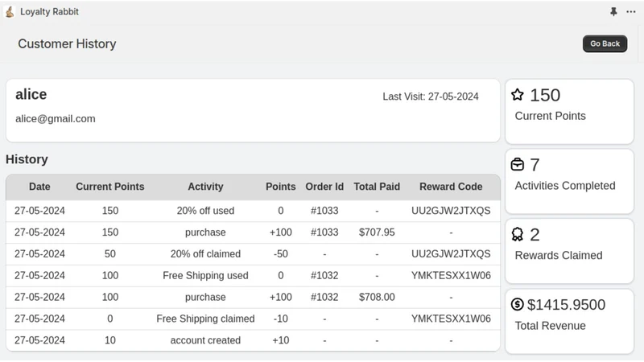Screen dimensions: 644x362
Task: Click the star icon beside Current Points
Action: 518,95
